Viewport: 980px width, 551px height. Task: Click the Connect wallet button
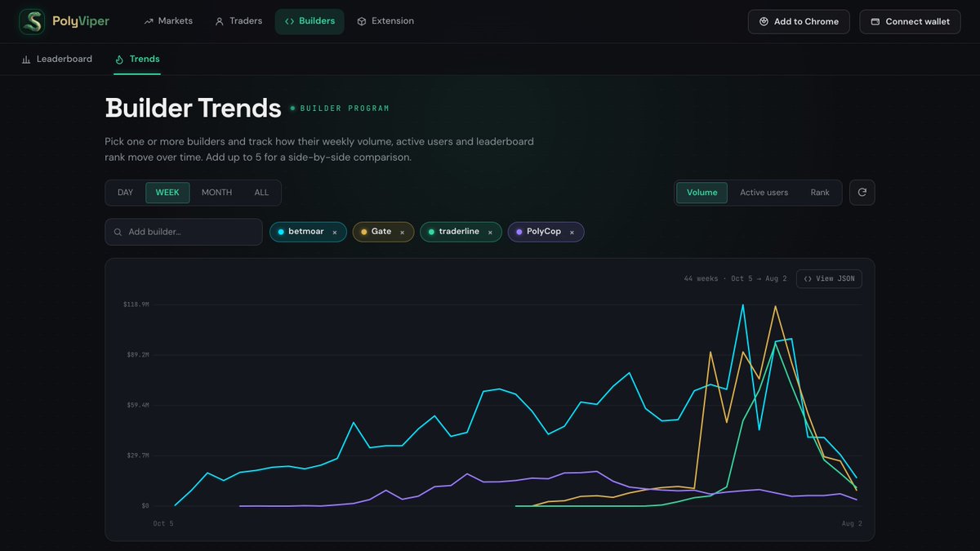910,21
